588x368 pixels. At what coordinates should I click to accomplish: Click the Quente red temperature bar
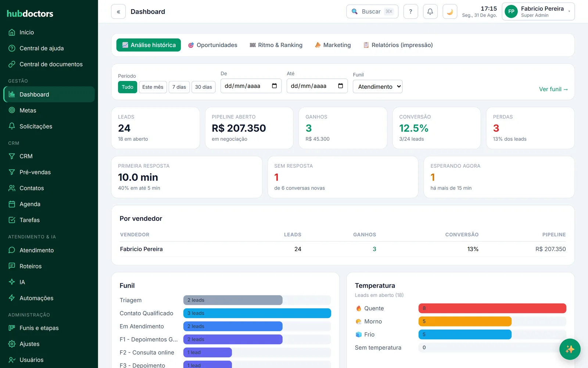tap(492, 308)
